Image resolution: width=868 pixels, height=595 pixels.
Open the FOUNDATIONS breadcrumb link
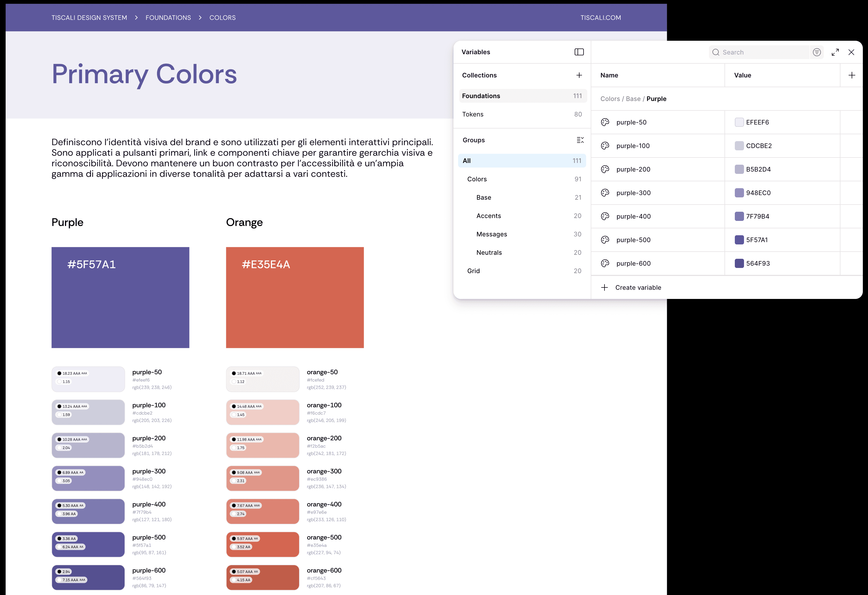[x=168, y=17]
